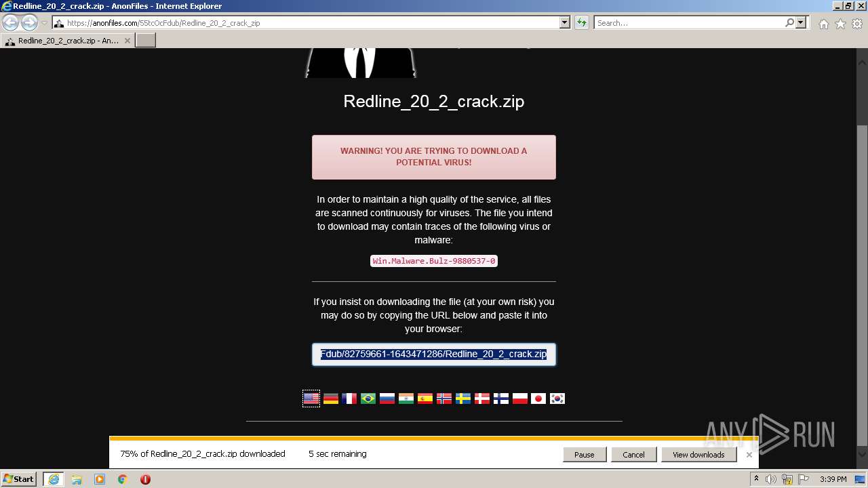Switch to the Polish flag language
This screenshot has width=868, height=488.
[x=520, y=399]
